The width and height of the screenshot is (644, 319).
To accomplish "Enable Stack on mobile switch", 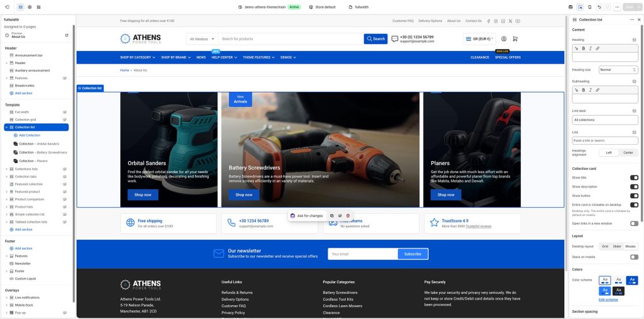I will coord(634,257).
